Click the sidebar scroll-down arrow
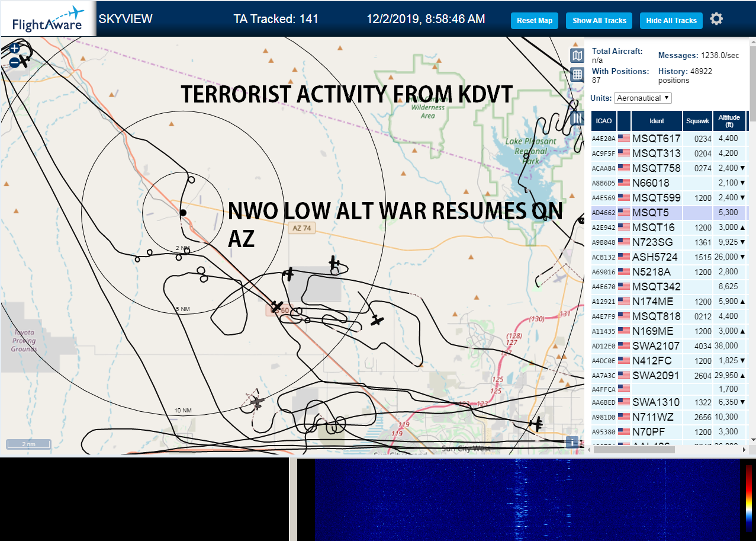The image size is (756, 541). 752,439
